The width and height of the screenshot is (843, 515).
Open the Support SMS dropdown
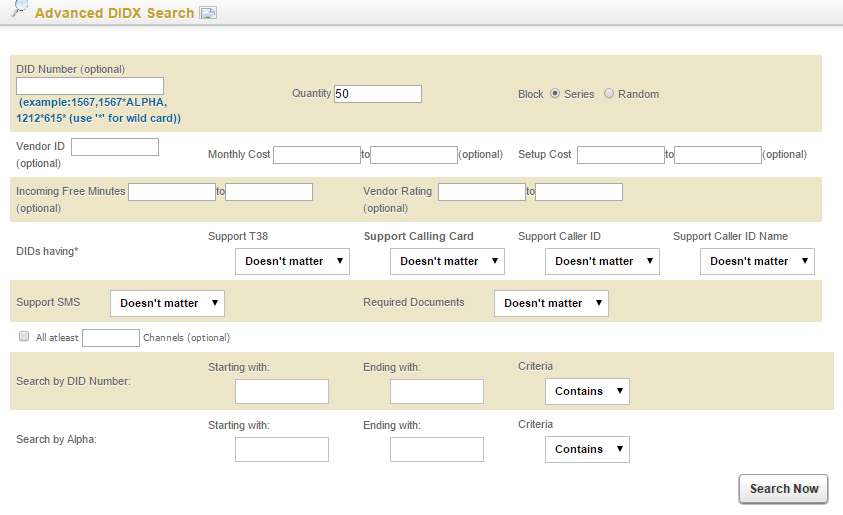(x=167, y=303)
